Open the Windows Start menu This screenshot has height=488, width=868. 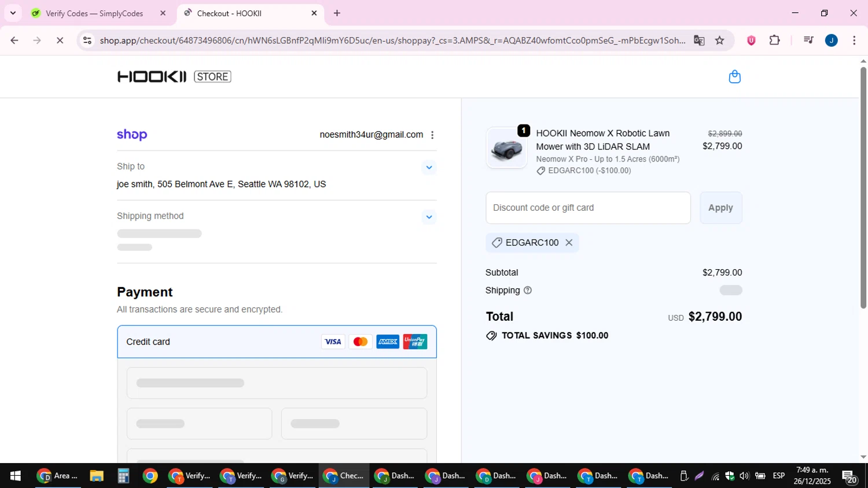tap(16, 476)
